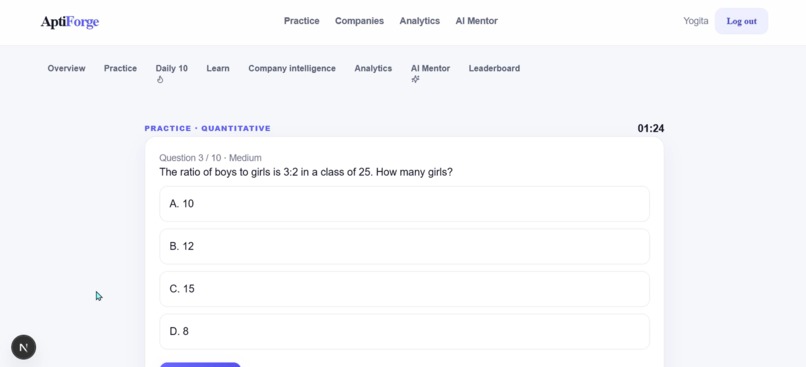Open Practice in the top navigation bar
The height and width of the screenshot is (367, 806).
[x=302, y=21]
